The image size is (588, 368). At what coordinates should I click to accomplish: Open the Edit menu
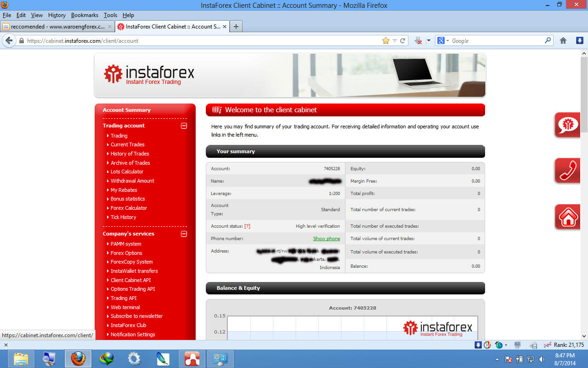tap(21, 15)
